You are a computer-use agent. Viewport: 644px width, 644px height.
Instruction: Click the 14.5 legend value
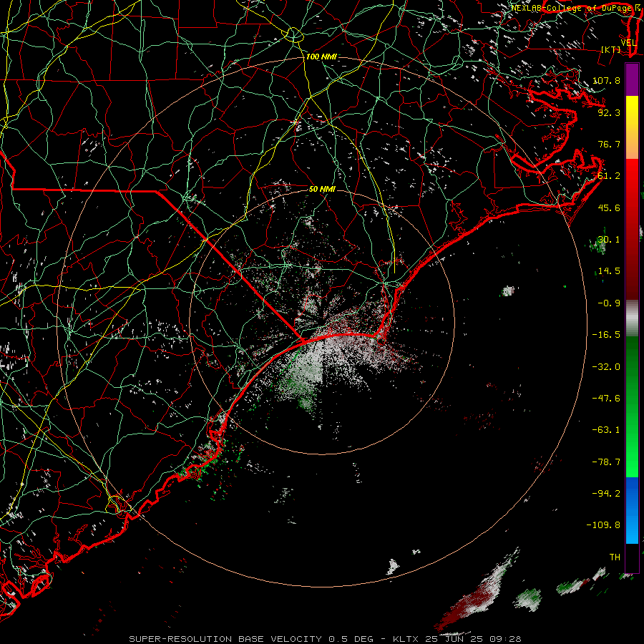(x=609, y=271)
